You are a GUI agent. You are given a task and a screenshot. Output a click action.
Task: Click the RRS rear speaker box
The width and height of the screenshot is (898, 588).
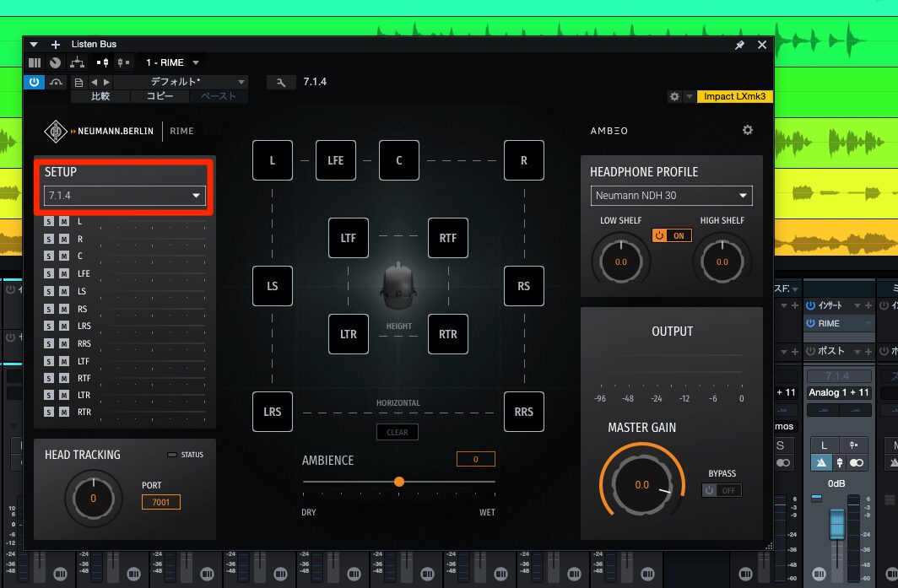[523, 413]
